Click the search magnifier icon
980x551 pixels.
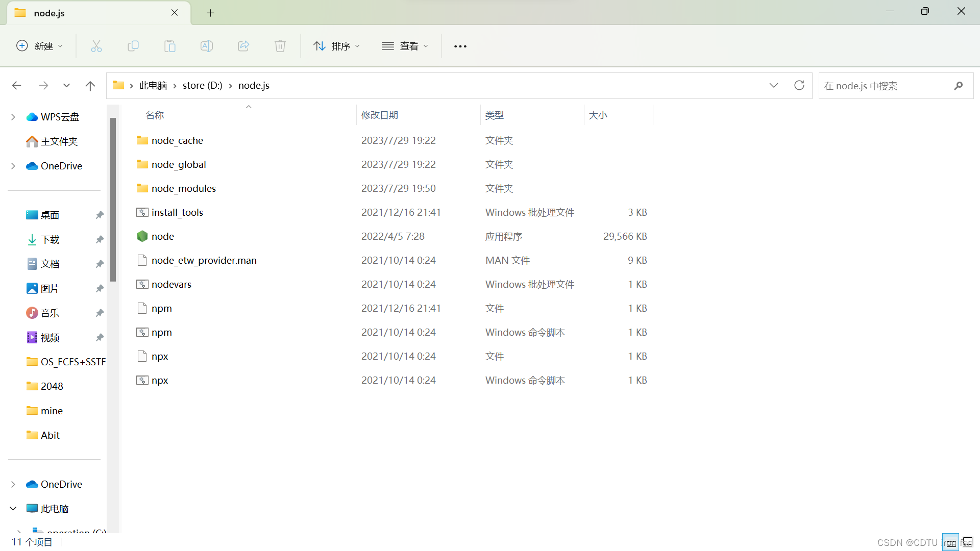pos(959,86)
